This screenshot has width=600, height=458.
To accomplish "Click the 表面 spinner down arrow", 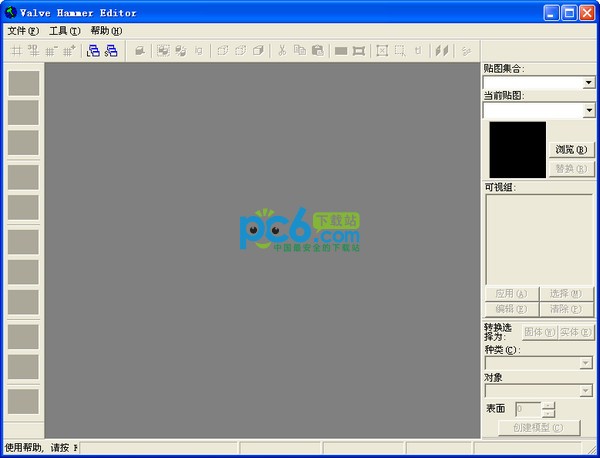I will point(548,413).
